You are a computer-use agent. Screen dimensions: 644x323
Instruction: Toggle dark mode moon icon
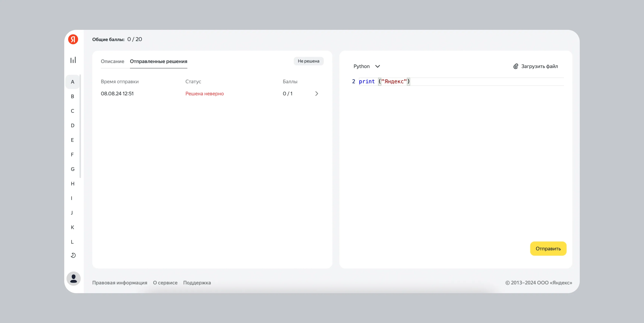pyautogui.click(x=73, y=255)
